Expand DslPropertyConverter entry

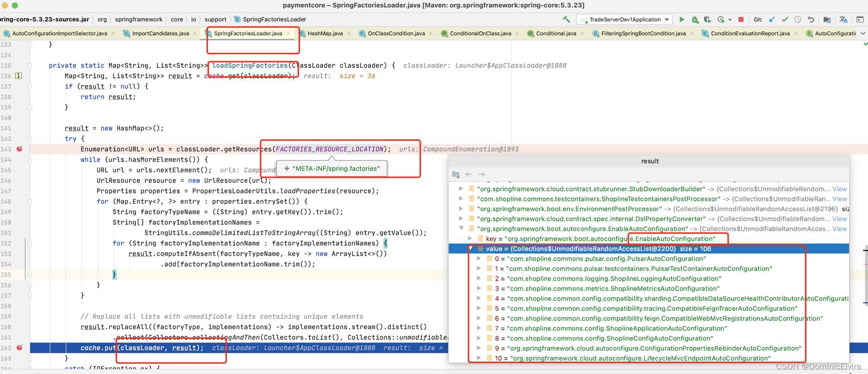[x=461, y=219]
